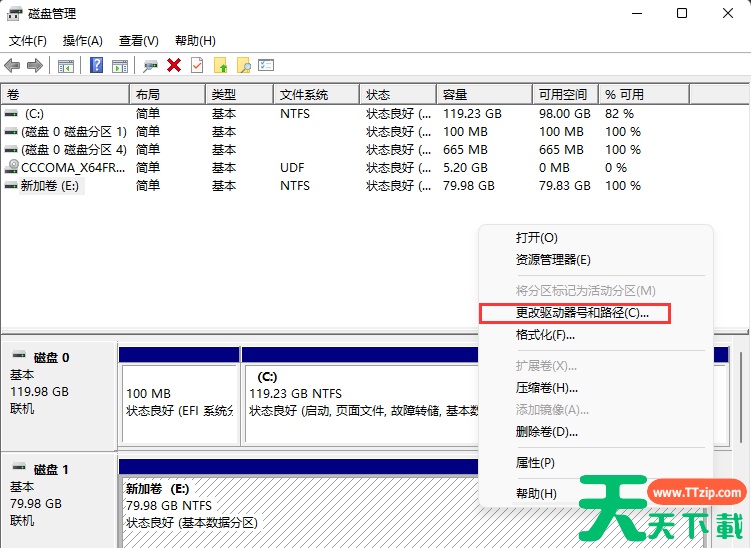Click the red X delete icon
Screen dimensions: 751x548
coord(174,65)
